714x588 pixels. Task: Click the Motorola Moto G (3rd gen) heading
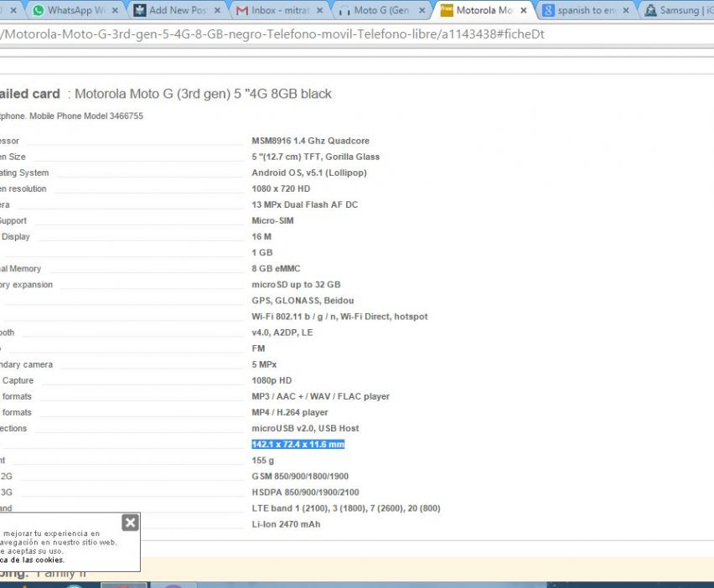pyautogui.click(x=203, y=94)
